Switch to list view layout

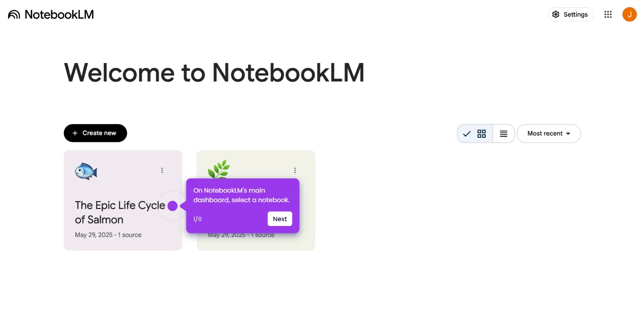point(504,134)
